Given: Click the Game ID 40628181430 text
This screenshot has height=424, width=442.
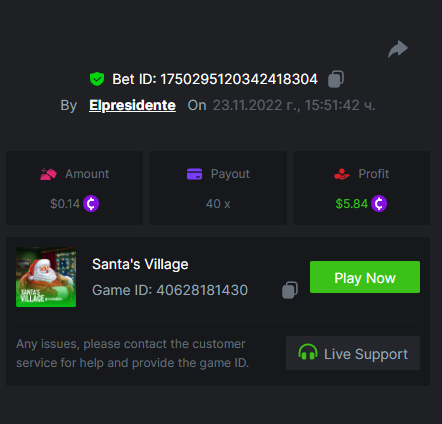Looking at the screenshot, I should click(170, 290).
